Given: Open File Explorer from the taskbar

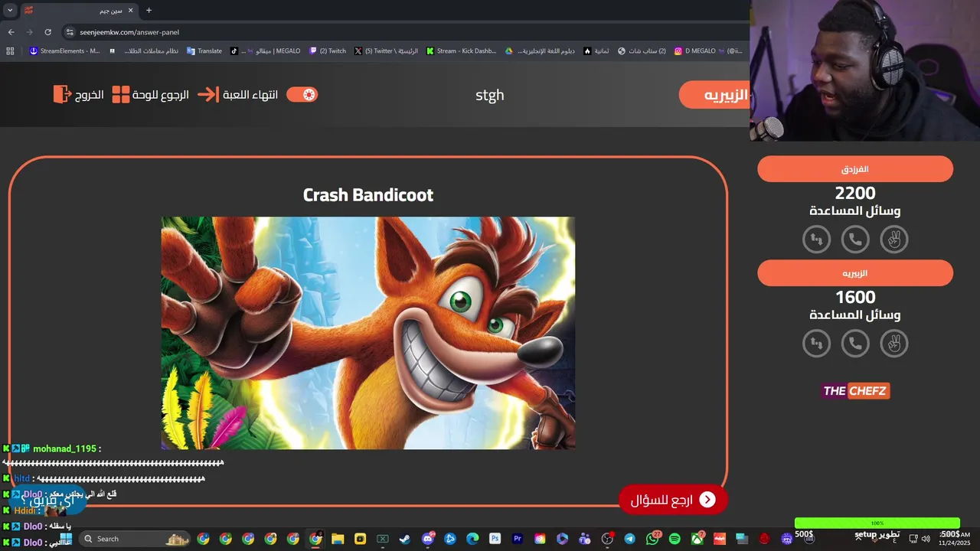Looking at the screenshot, I should 338,539.
